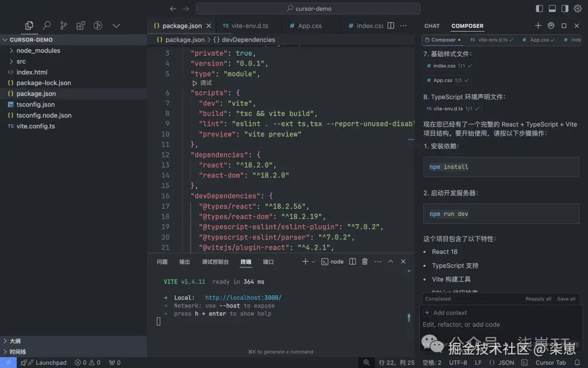Open editor more actions ellipsis
The width and height of the screenshot is (588, 368).
[403, 26]
